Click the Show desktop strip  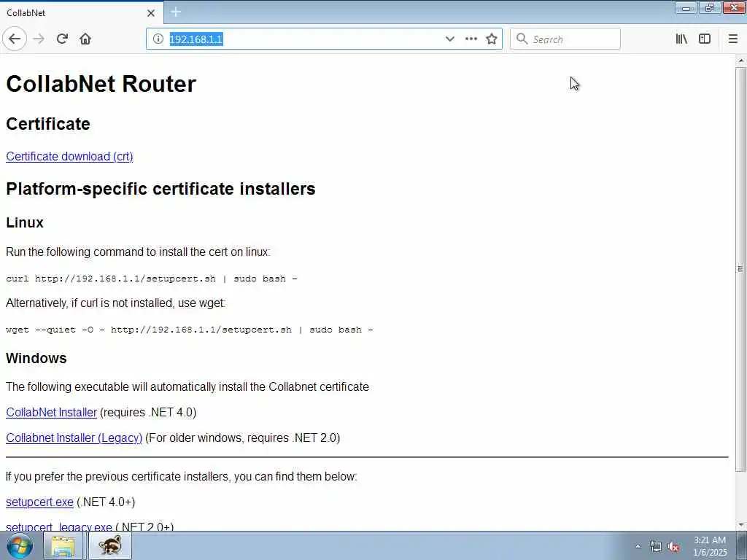742,545
